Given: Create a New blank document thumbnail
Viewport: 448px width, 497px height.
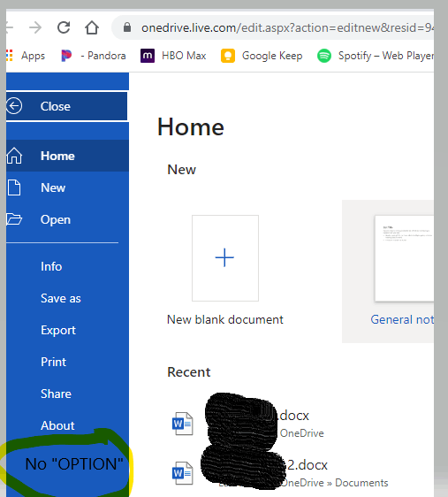Looking at the screenshot, I should click(x=225, y=258).
